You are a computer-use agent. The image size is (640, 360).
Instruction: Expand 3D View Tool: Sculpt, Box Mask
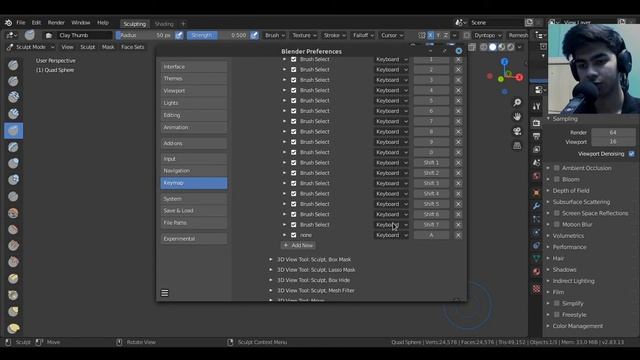click(x=271, y=259)
